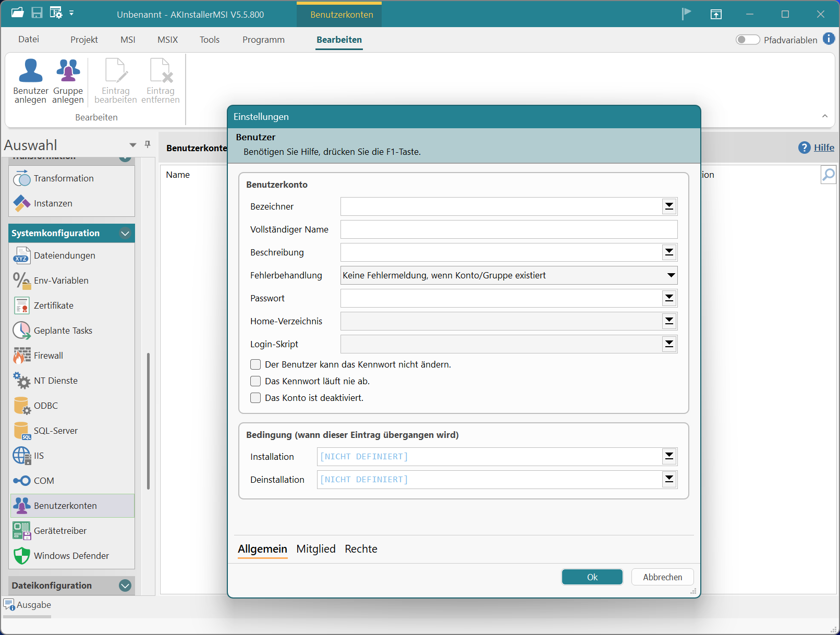Select the Geplante Tasks sidebar icon
The width and height of the screenshot is (840, 635).
[x=21, y=331]
